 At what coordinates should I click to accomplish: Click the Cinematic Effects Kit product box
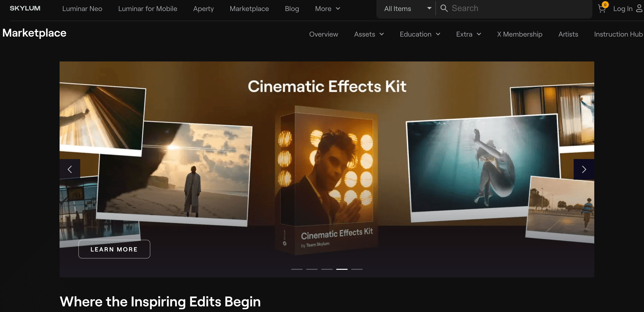(x=326, y=180)
